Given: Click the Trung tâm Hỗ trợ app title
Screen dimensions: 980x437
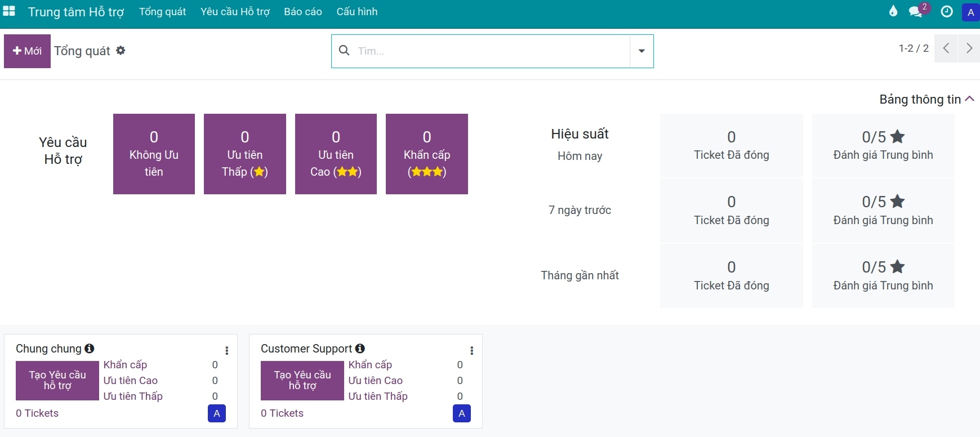Looking at the screenshot, I should [x=76, y=12].
